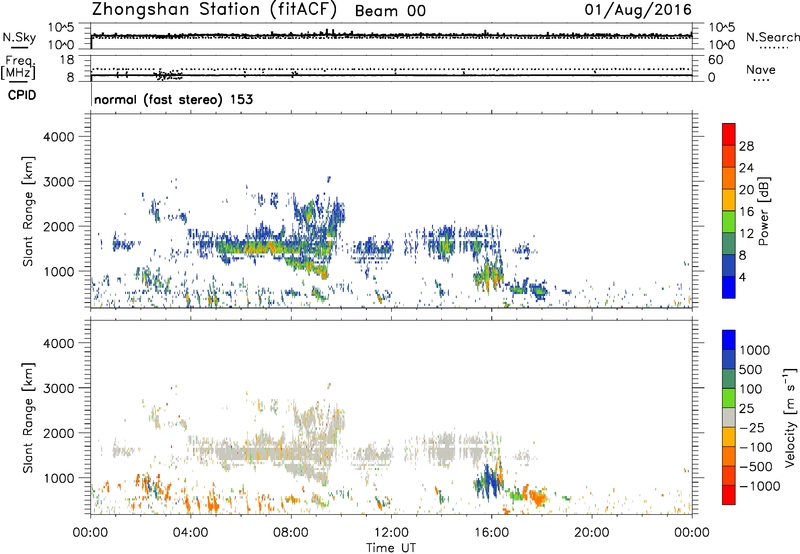Image resolution: width=800 pixels, height=554 pixels.
Task: Select the 16 dB color bar tick
Action: point(746,212)
